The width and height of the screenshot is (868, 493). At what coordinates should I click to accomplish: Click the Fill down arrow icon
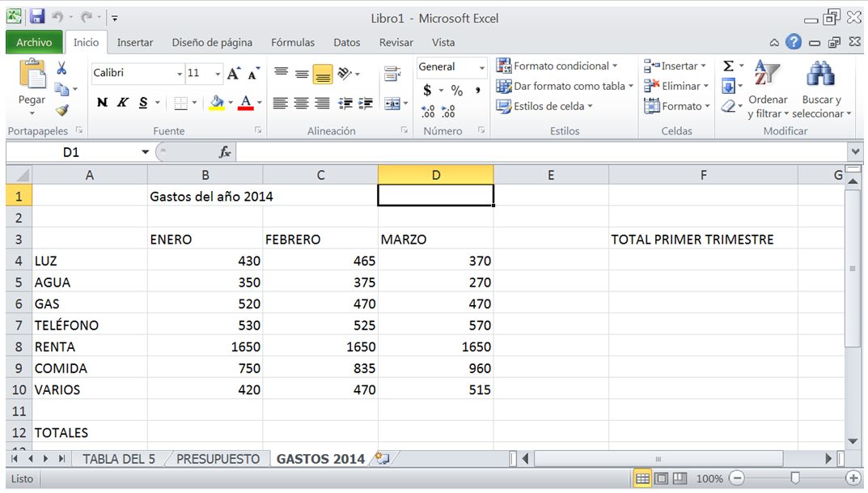tap(729, 86)
